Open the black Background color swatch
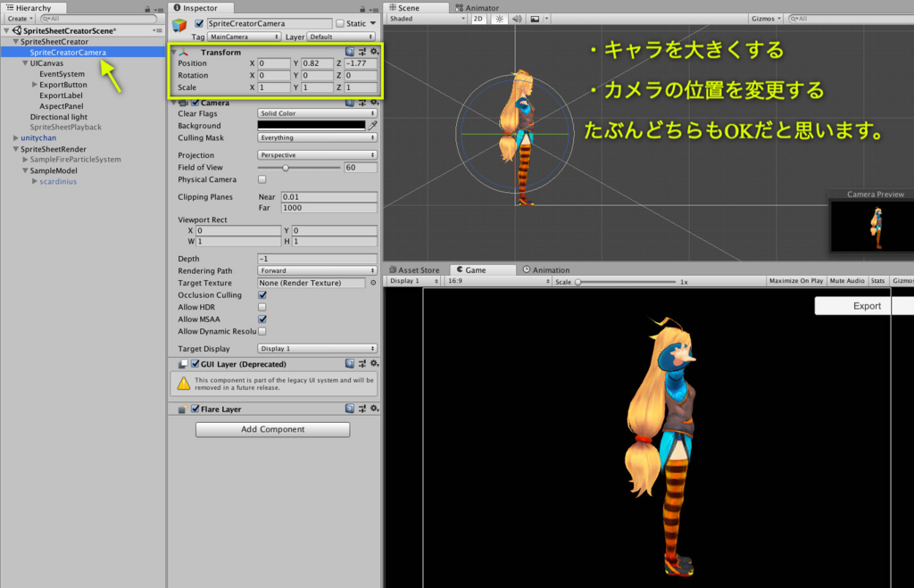The height and width of the screenshot is (588, 914). [x=312, y=125]
